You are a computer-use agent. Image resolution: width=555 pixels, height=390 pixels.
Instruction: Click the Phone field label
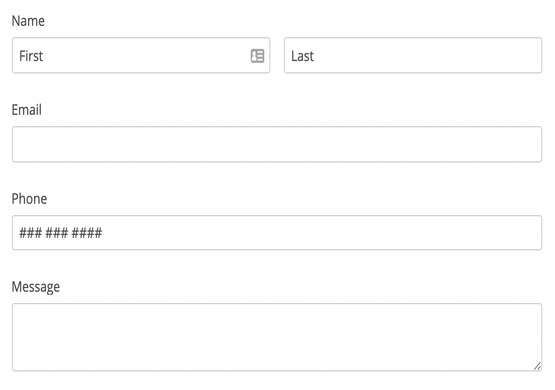point(29,199)
